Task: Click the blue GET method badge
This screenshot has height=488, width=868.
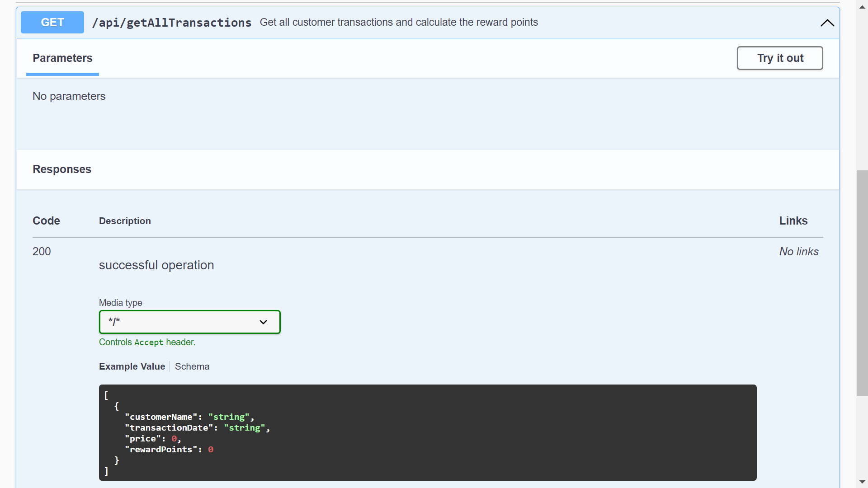Action: pyautogui.click(x=52, y=22)
